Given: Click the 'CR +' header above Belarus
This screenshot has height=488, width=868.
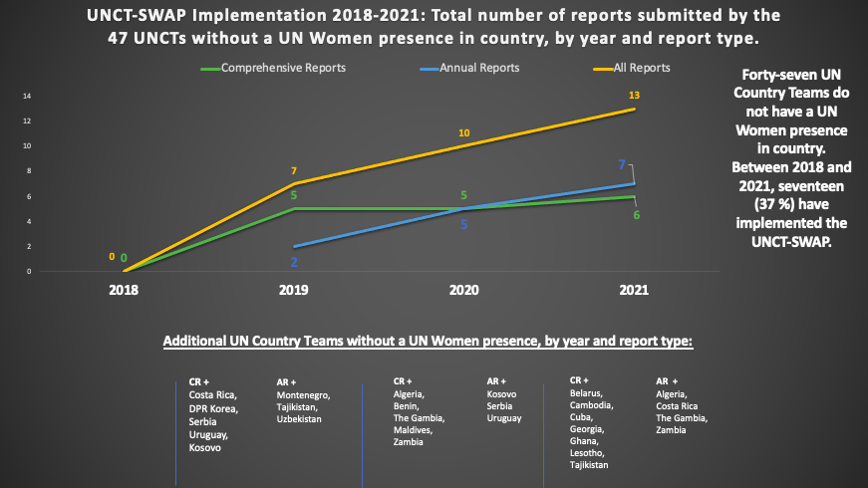Looking at the screenshot, I should pos(579,380).
